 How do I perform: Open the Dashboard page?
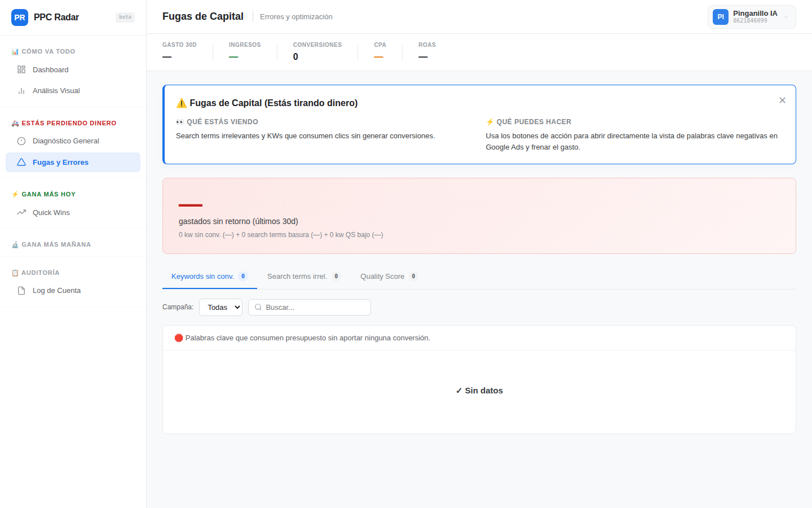[x=73, y=69]
